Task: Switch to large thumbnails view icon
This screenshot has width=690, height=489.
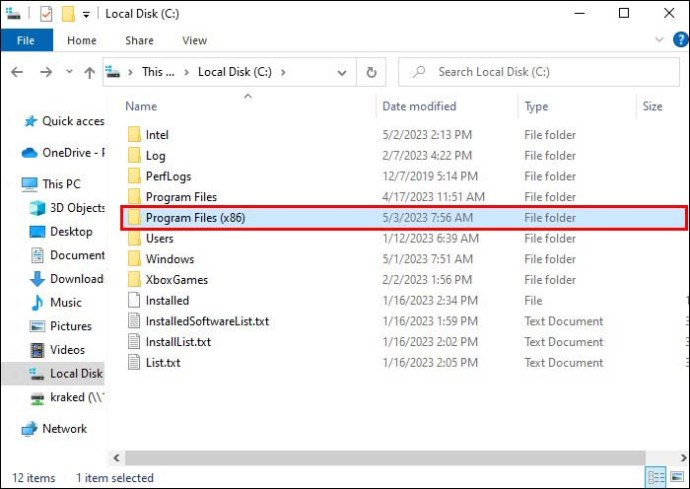Action: coord(676,478)
